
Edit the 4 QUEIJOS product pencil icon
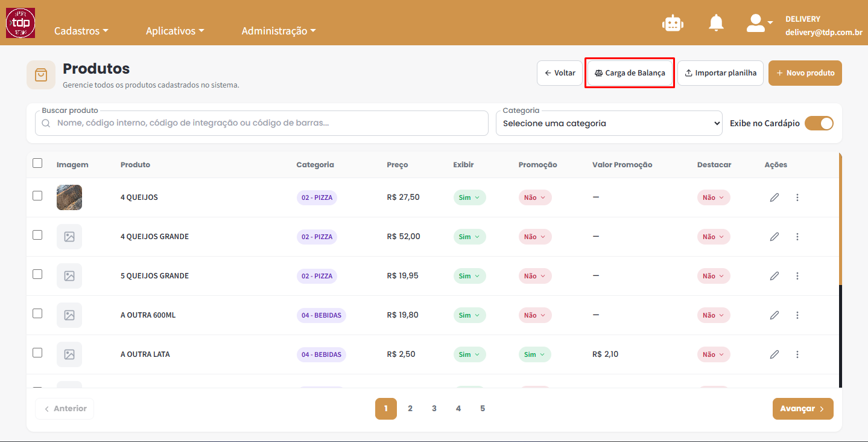pos(775,197)
